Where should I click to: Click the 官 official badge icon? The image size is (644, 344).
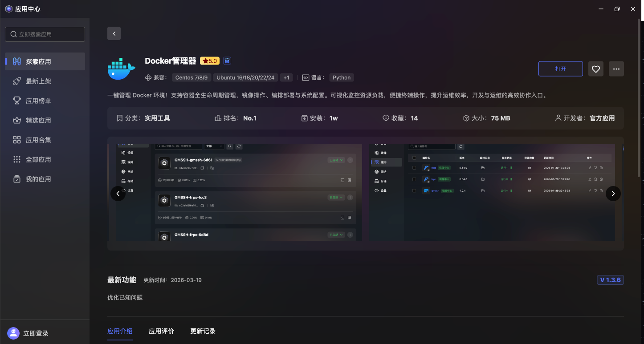[227, 61]
